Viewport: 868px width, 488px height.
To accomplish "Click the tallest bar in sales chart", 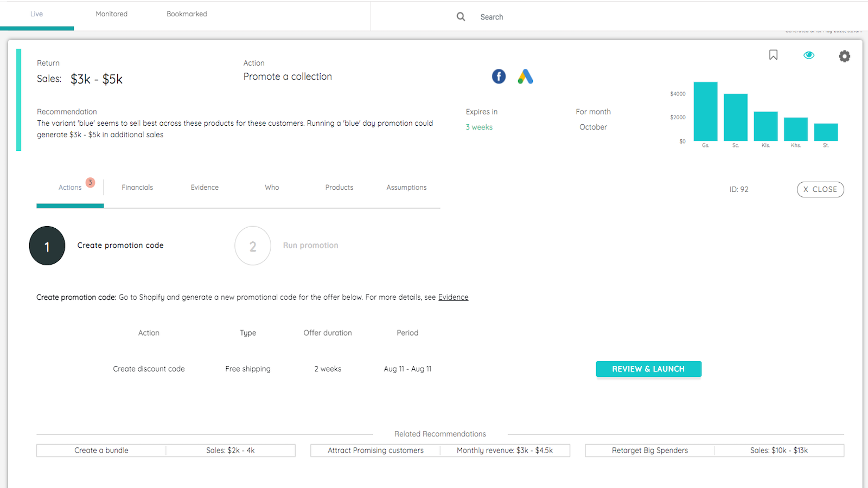I will point(705,112).
